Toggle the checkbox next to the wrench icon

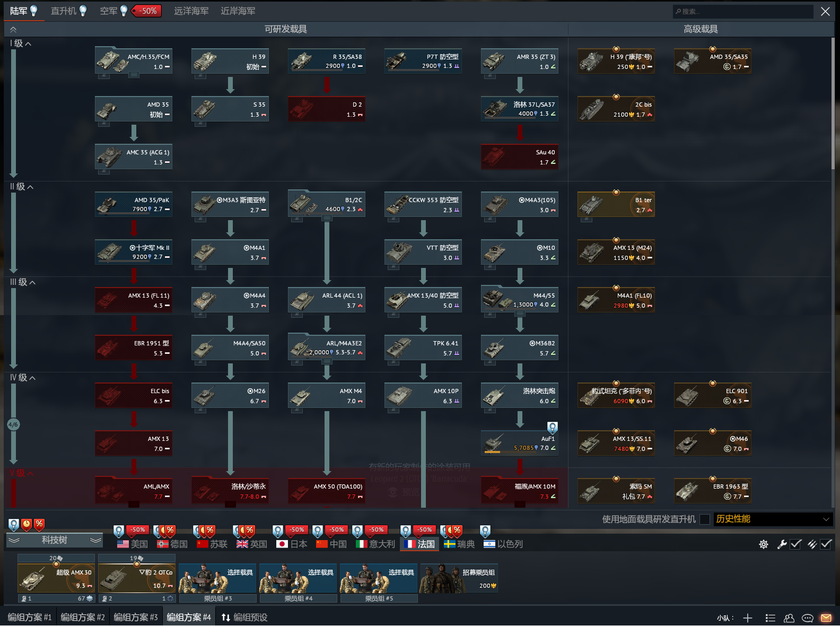pos(796,544)
